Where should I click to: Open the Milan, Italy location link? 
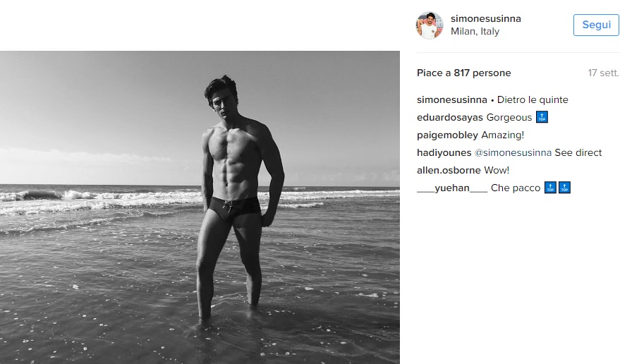475,31
